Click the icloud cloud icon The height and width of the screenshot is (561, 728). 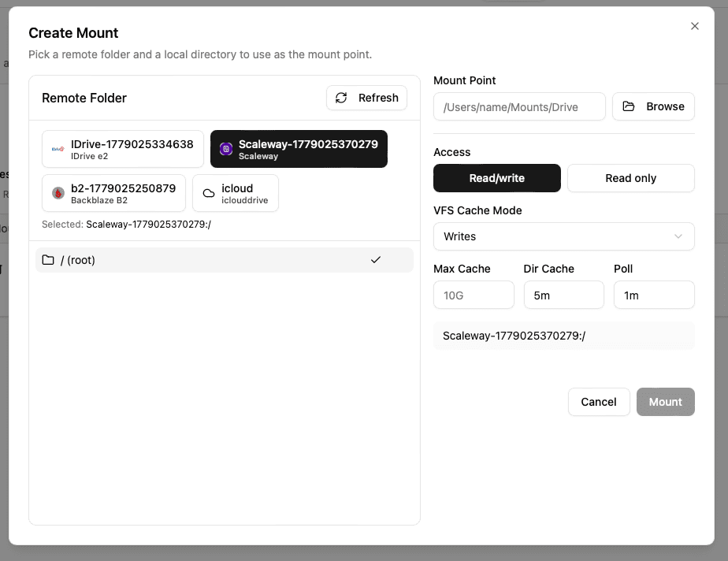tap(209, 193)
